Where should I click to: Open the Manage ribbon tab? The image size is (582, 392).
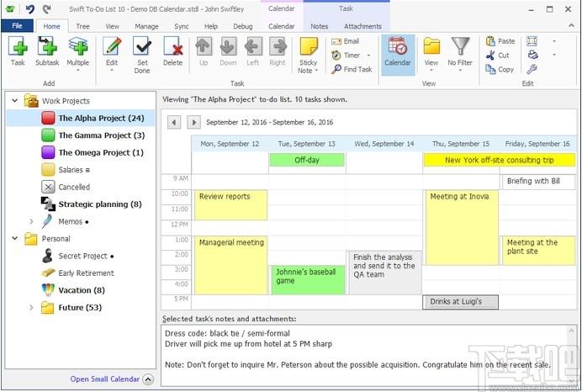point(146,26)
